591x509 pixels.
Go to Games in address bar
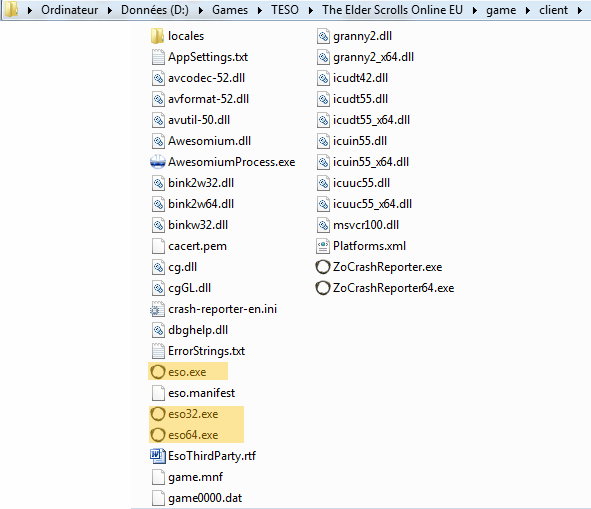point(230,10)
